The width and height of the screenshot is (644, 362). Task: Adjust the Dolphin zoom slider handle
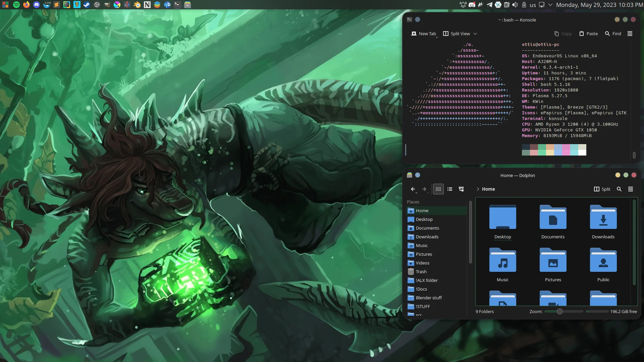pos(559,311)
